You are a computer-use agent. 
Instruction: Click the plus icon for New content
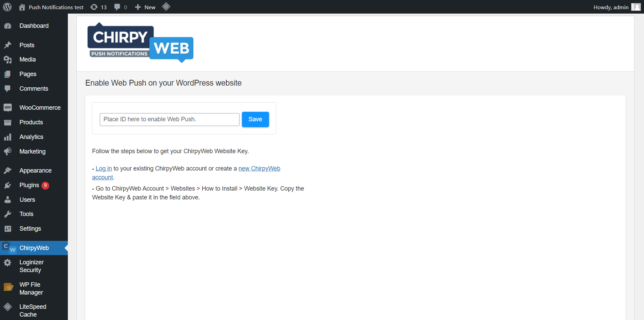pyautogui.click(x=138, y=7)
